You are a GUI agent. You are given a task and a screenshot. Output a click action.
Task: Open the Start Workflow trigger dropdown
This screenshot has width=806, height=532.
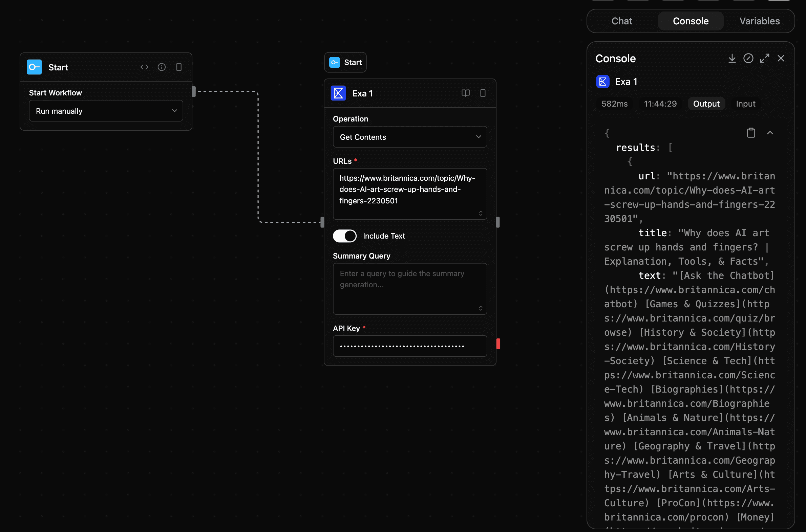click(106, 111)
